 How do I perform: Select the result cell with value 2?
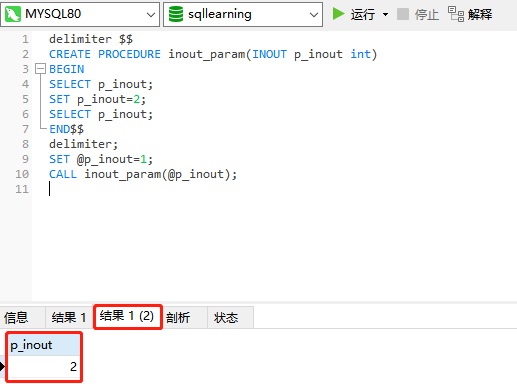43,366
